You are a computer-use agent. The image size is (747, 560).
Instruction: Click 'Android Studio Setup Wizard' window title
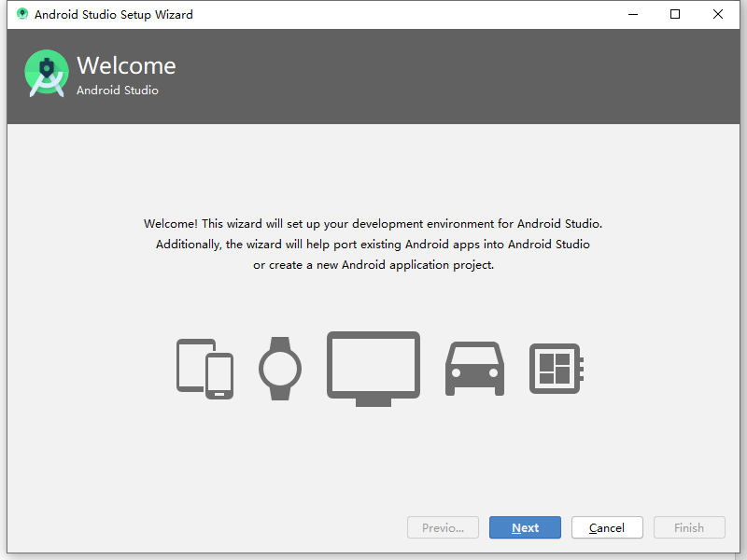(x=113, y=15)
